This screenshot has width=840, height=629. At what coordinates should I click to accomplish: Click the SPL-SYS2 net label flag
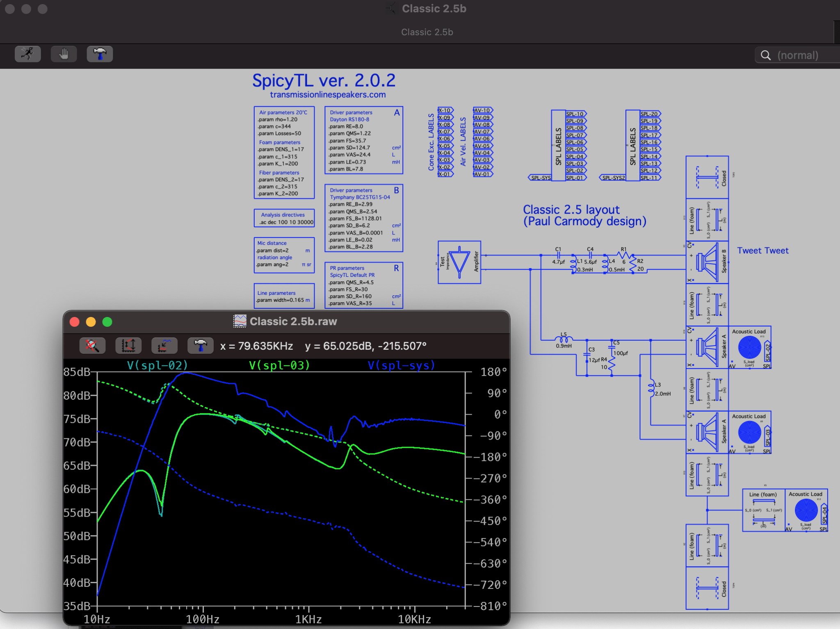tap(613, 178)
